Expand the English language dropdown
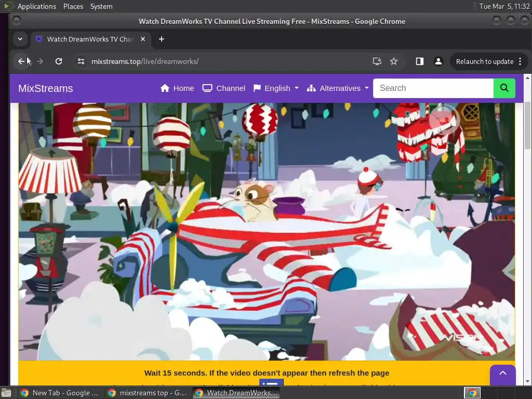This screenshot has width=532, height=399. coord(276,88)
